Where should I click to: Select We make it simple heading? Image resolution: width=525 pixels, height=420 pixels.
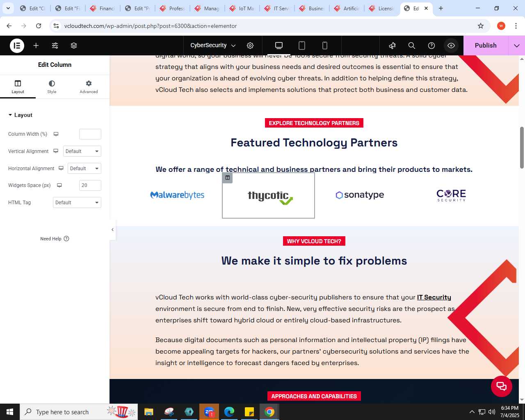[x=314, y=261]
